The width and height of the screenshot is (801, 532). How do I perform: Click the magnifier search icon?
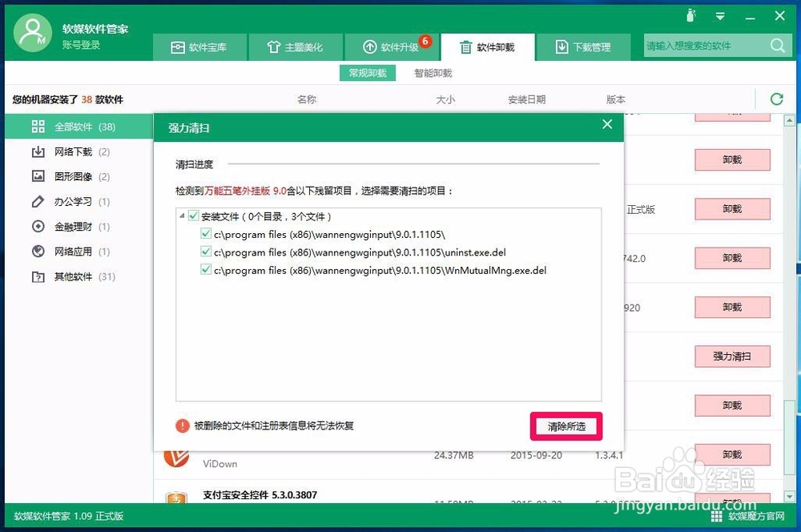(778, 46)
